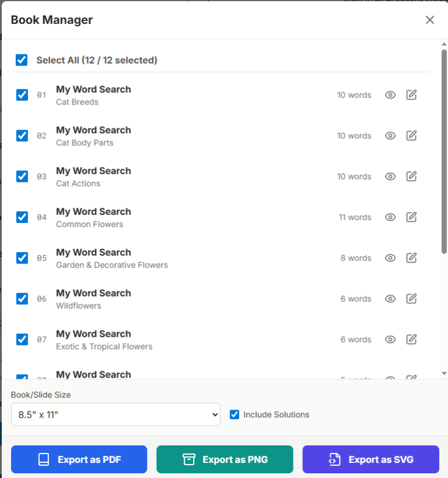Preview the Cat Breeds puzzle with eye icon
448x478 pixels.
tap(390, 95)
